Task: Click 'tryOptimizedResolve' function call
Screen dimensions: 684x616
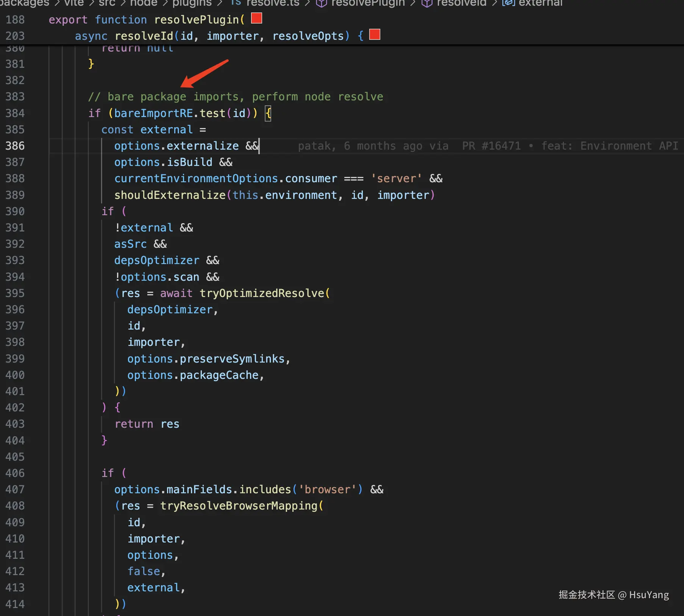Action: [x=262, y=293]
